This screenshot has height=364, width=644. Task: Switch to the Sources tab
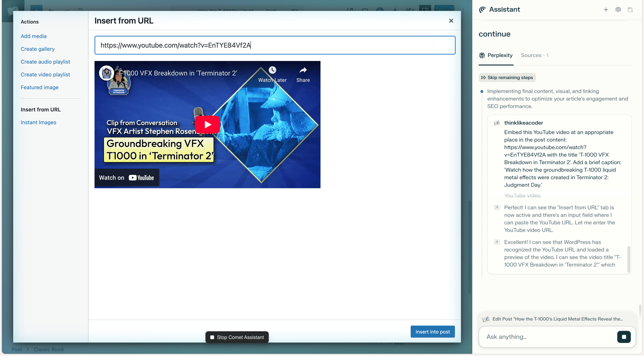[534, 55]
